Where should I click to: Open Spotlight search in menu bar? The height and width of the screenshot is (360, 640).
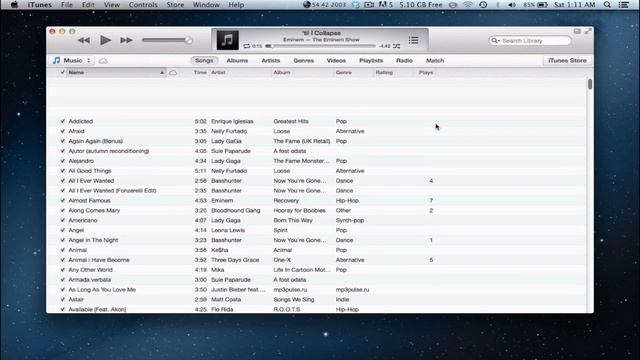click(x=607, y=5)
